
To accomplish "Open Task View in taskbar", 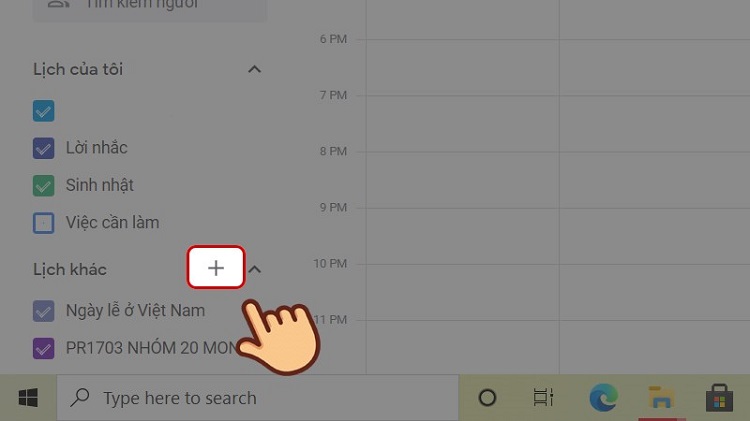I will [x=543, y=398].
